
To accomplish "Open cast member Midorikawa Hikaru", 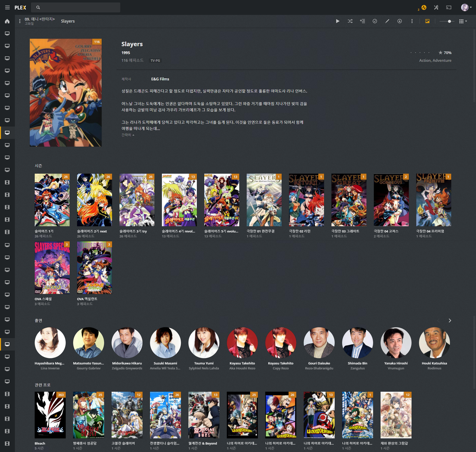I will pyautogui.click(x=127, y=343).
